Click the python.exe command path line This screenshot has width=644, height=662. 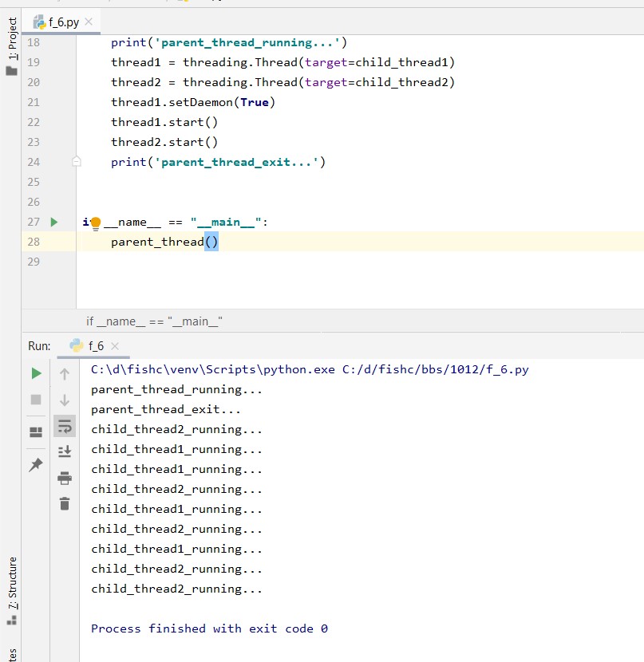[310, 369]
